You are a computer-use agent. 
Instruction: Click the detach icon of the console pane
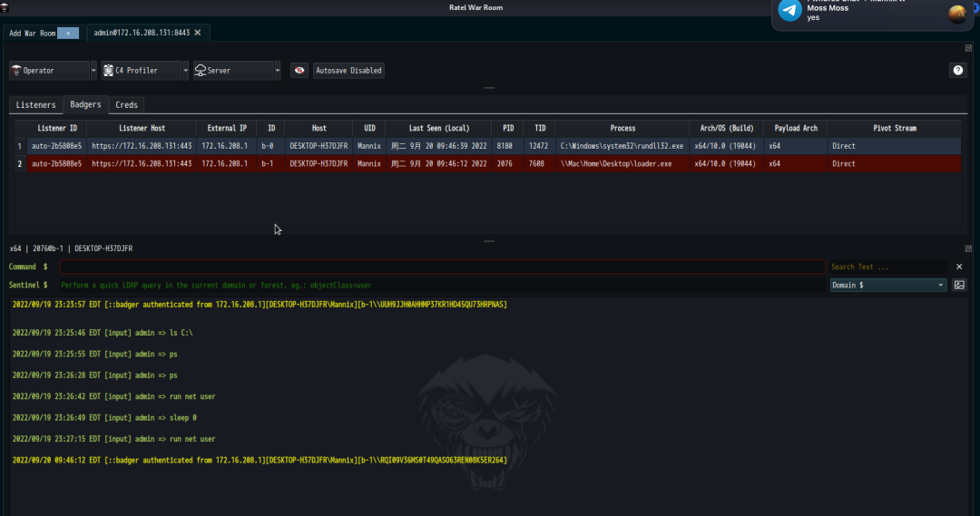(x=968, y=248)
